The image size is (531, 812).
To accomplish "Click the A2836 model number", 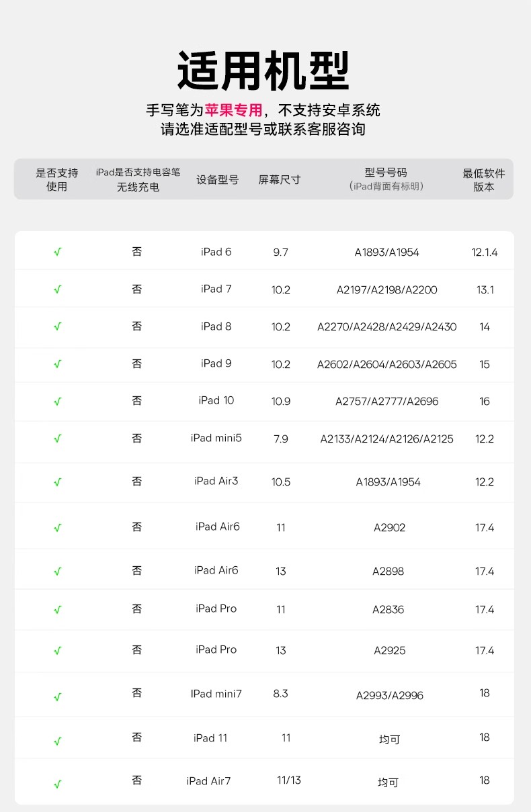I will pyautogui.click(x=389, y=610).
